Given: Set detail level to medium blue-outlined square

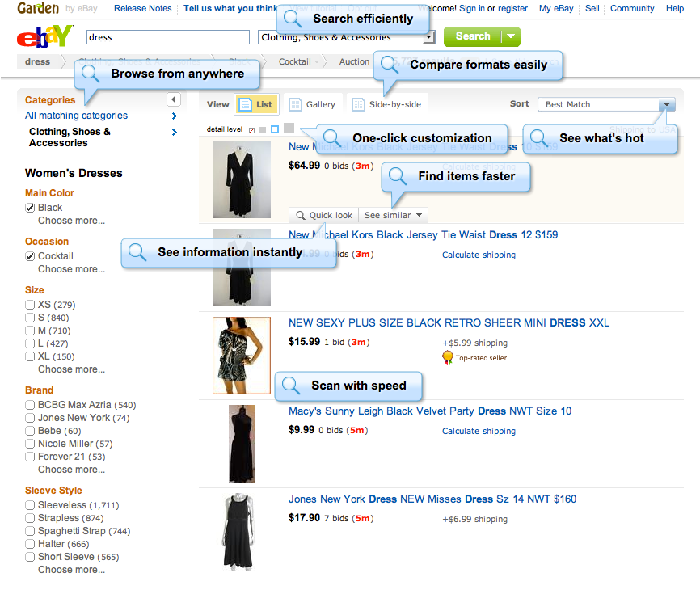Looking at the screenshot, I should 275,129.
